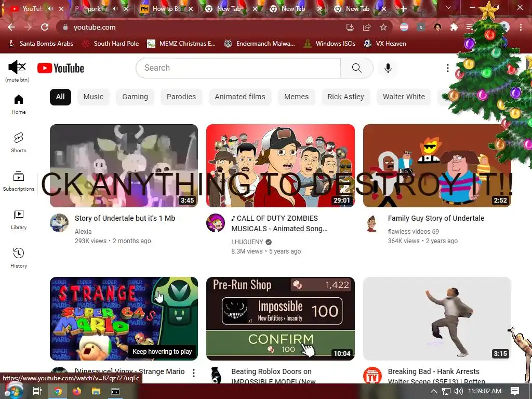532x399 pixels.
Task: Play Call of Duty Zombies Musicals thumbnail
Action: [x=280, y=166]
